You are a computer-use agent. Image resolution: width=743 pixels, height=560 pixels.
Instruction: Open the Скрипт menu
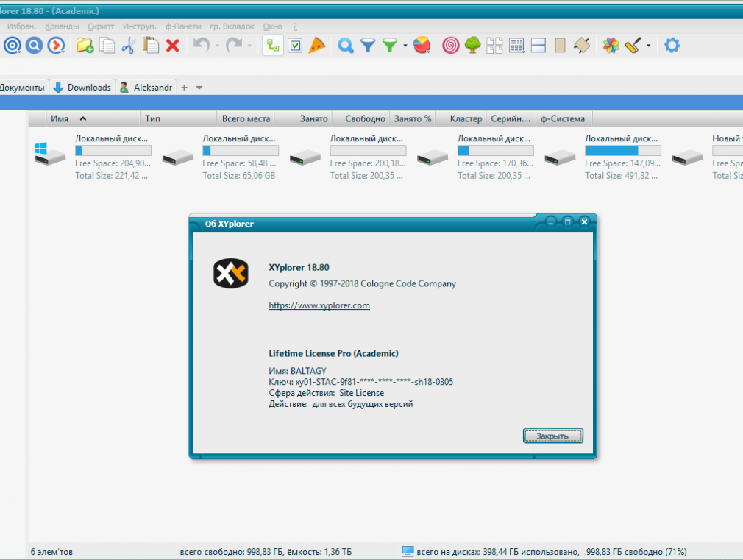pos(101,26)
